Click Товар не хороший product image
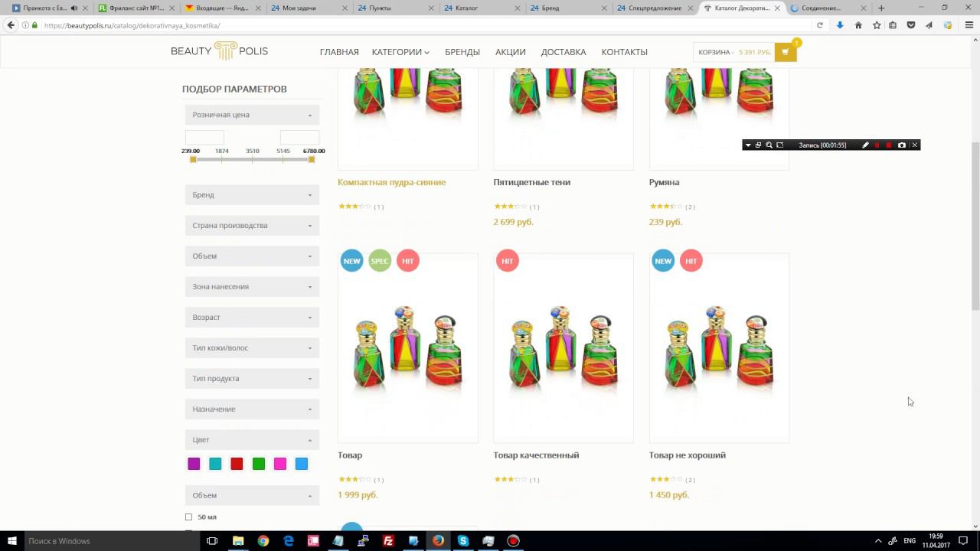980x551 pixels. [719, 348]
